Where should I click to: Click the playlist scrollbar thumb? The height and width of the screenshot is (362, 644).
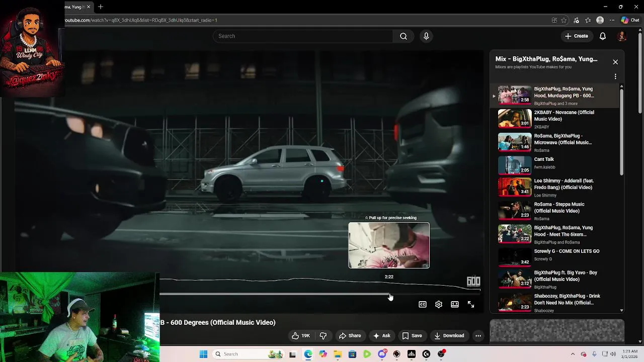click(621, 132)
